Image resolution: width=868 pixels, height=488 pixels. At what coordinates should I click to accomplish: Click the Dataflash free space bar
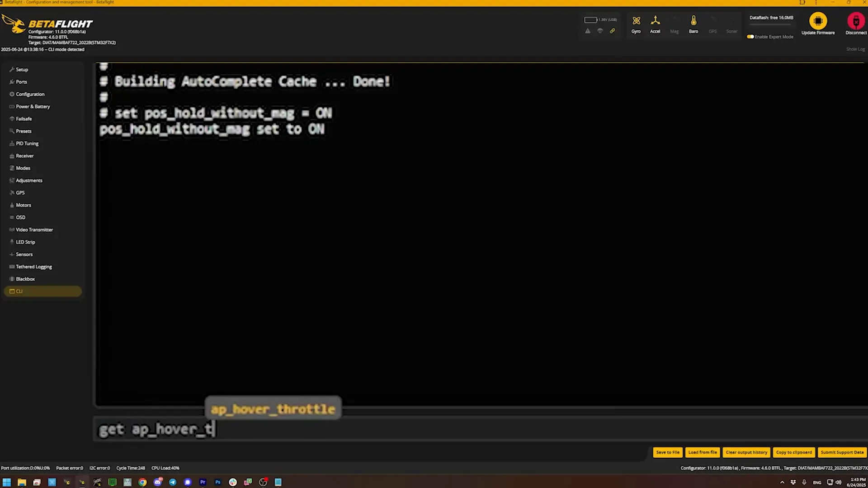click(771, 24)
